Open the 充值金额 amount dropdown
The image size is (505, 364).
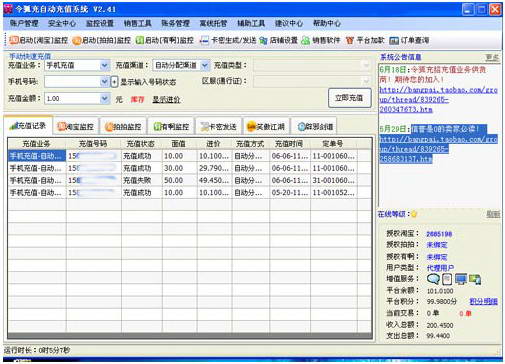[x=104, y=98]
